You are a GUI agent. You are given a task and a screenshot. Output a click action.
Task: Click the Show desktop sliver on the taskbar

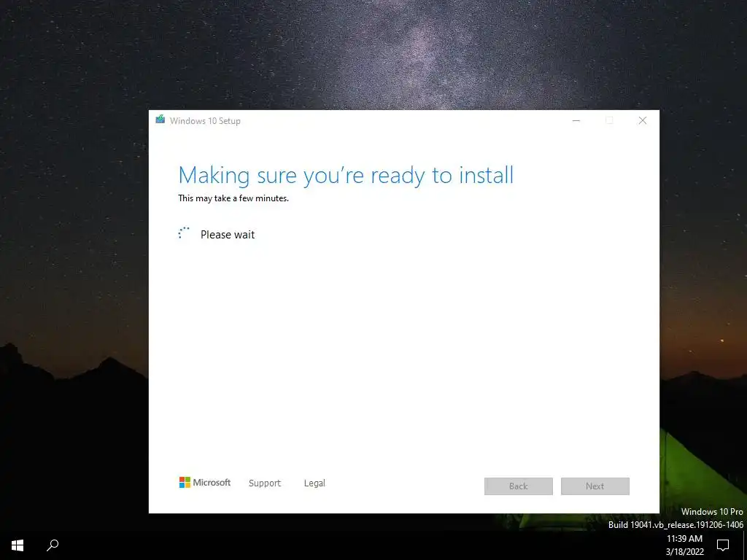click(x=745, y=545)
